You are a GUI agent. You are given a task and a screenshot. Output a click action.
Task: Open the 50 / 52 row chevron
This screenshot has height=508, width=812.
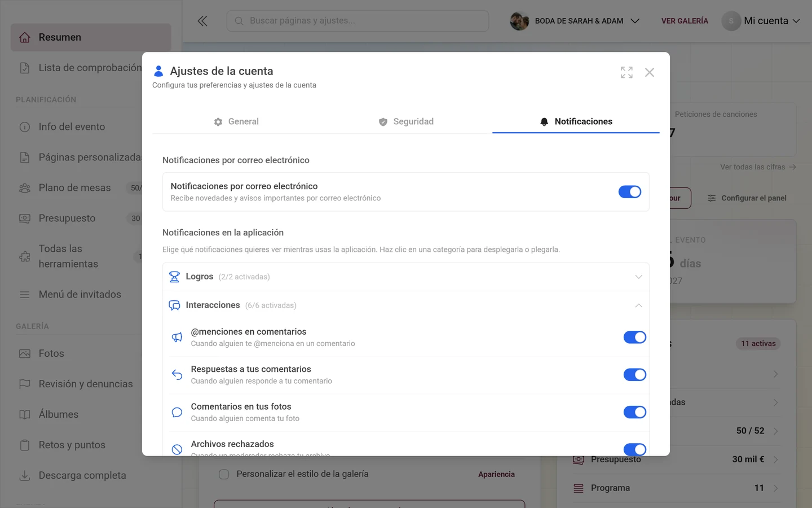[776, 431]
